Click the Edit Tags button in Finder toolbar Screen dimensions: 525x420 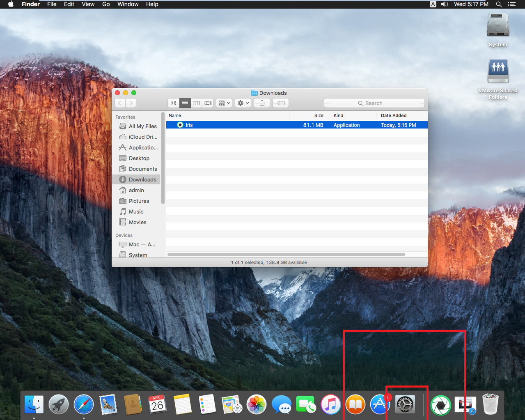click(281, 103)
